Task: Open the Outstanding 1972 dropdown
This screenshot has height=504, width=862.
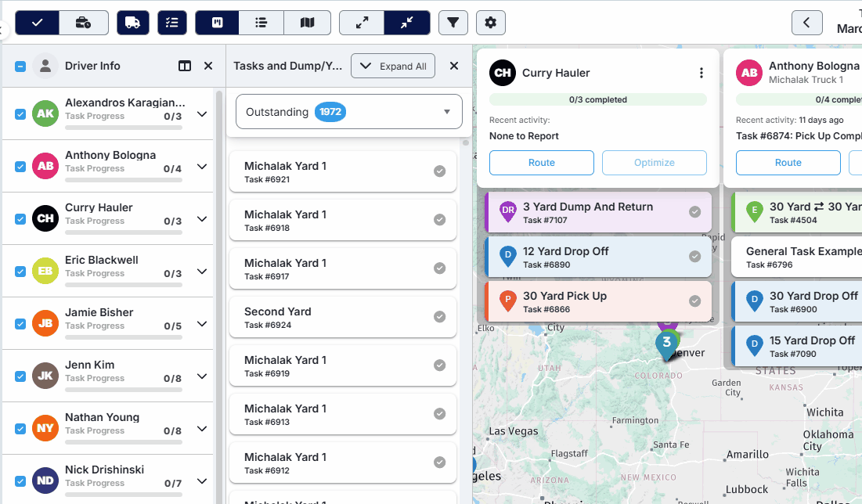Action: (348, 112)
